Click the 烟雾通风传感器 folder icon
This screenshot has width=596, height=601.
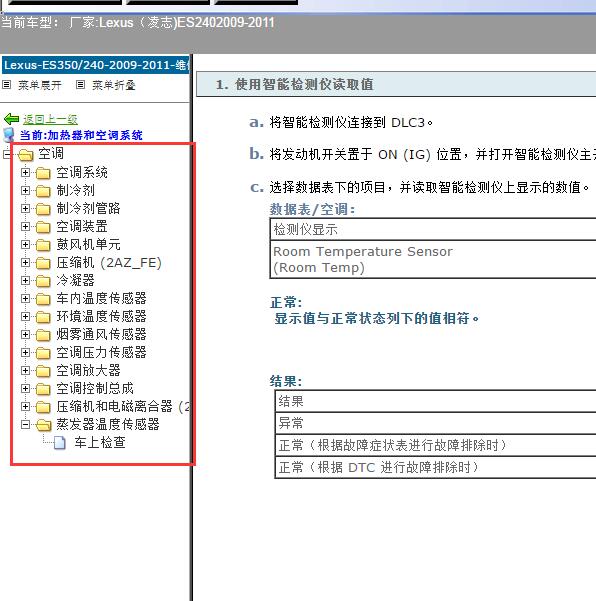coord(43,335)
